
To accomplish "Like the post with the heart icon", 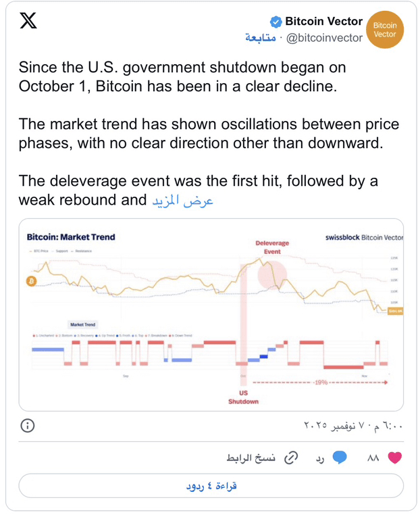I will [x=395, y=458].
